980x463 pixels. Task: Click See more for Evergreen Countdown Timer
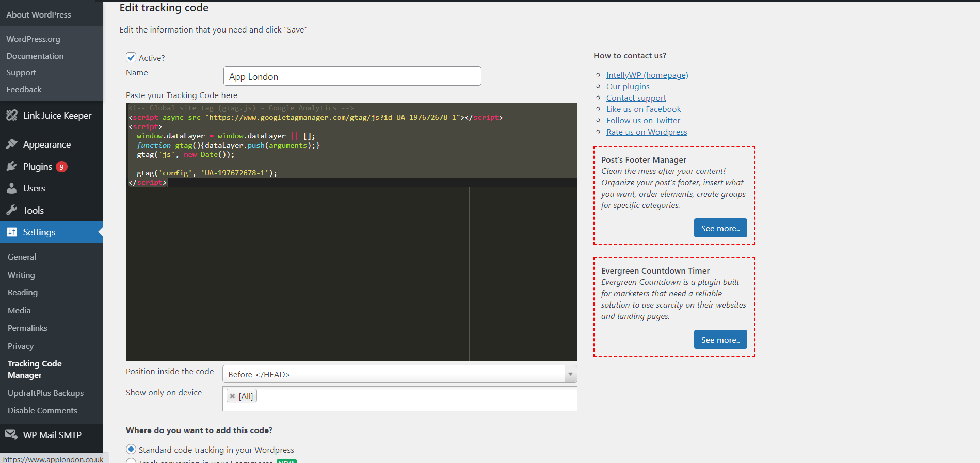(720, 340)
